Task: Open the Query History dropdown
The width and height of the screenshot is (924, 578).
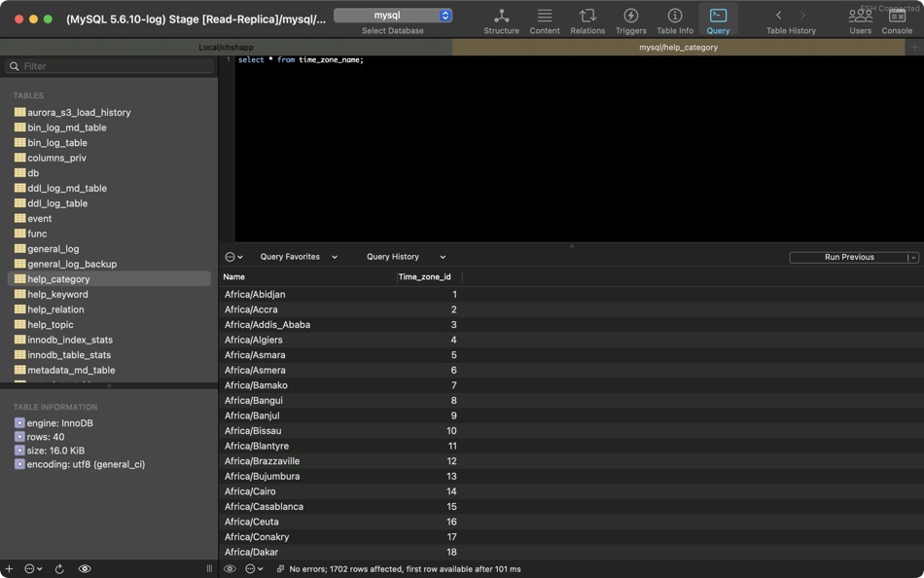Action: click(x=406, y=257)
